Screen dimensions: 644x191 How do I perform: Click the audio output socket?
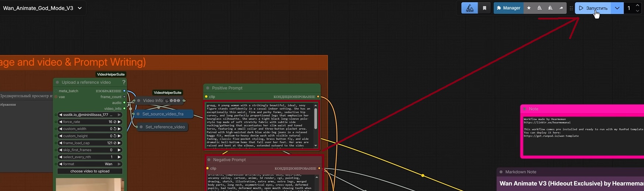click(124, 103)
